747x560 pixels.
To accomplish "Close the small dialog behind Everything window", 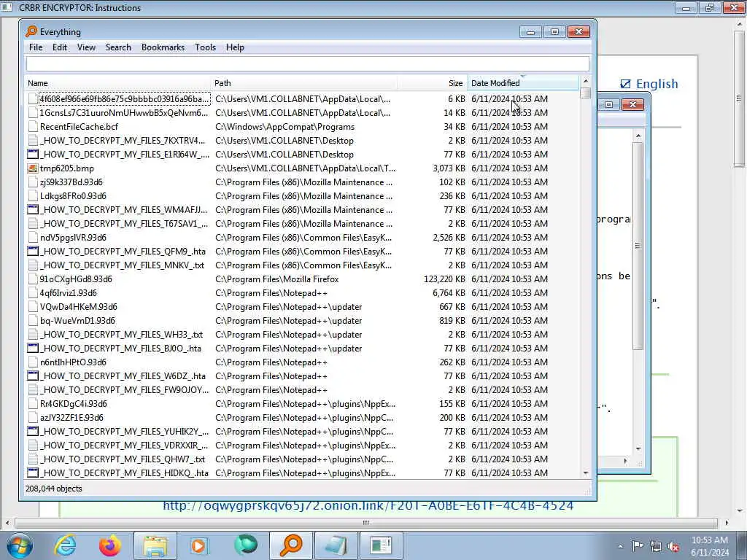I will point(632,104).
